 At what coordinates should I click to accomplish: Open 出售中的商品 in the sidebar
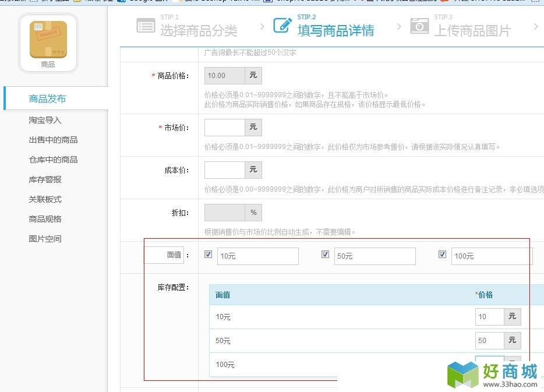53,140
